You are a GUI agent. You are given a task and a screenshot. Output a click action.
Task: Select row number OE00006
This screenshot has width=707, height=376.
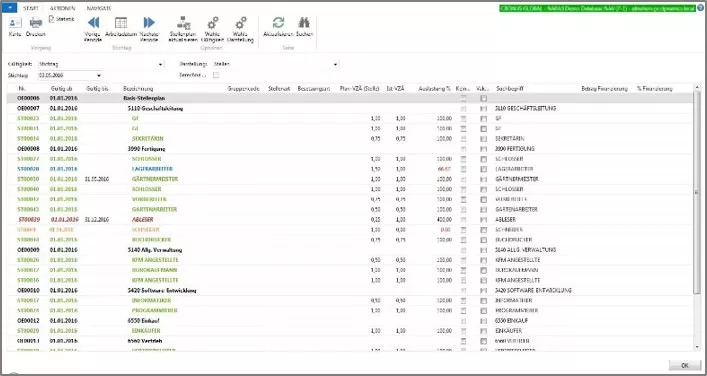pos(28,98)
